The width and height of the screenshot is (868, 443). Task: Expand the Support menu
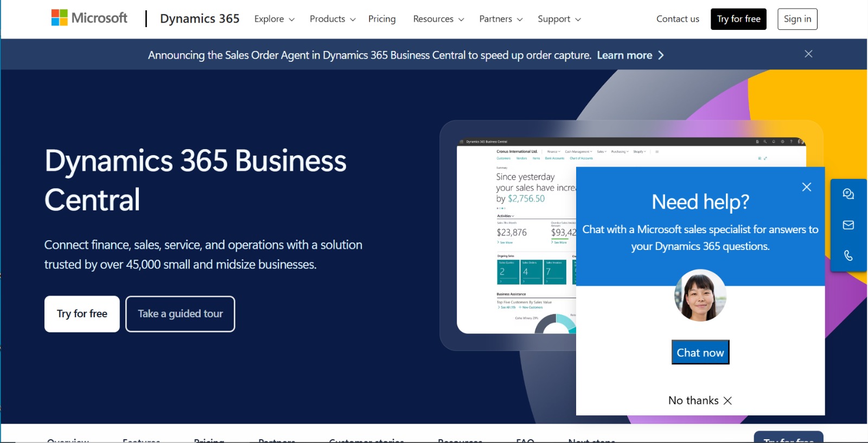click(559, 19)
